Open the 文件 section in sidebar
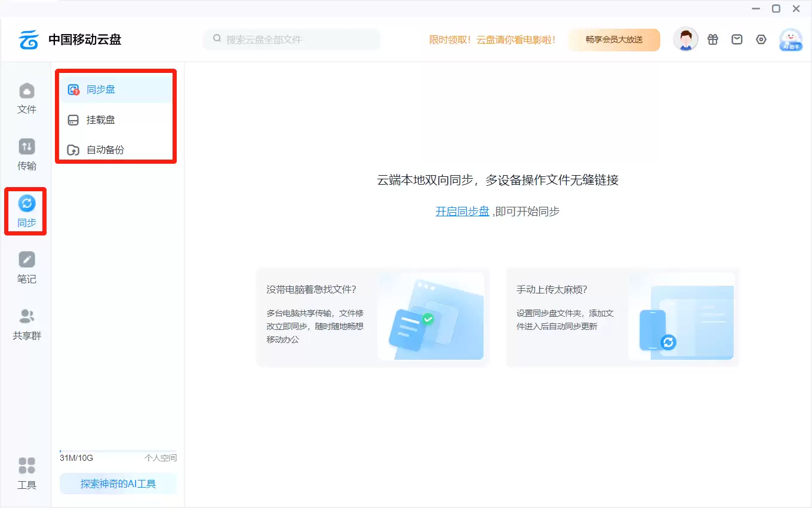This screenshot has width=812, height=508. [27, 99]
